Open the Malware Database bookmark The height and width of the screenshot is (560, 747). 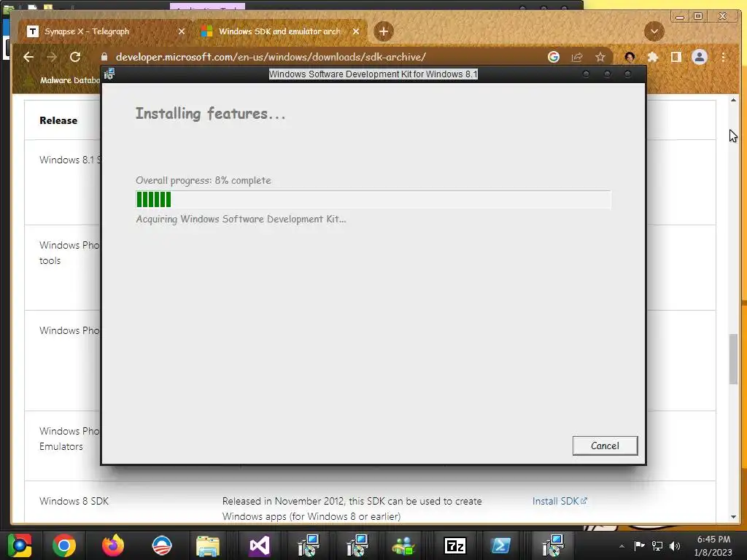[64, 80]
